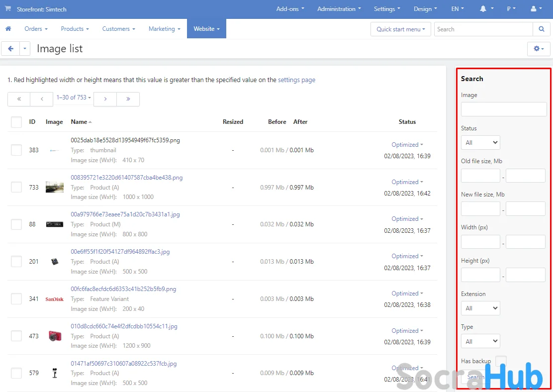Go to the next page of results
The height and width of the screenshot is (392, 553).
coord(105,99)
